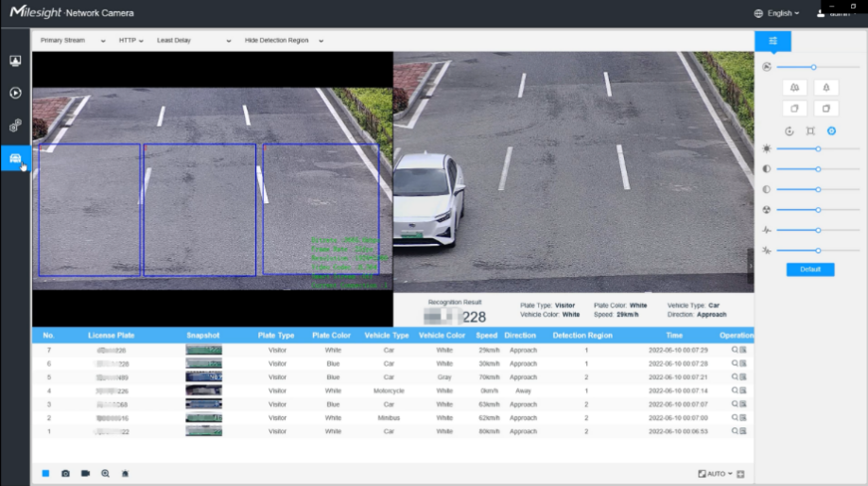Open the Live View page in sidebar
The height and width of the screenshot is (486, 868).
pos(15,61)
